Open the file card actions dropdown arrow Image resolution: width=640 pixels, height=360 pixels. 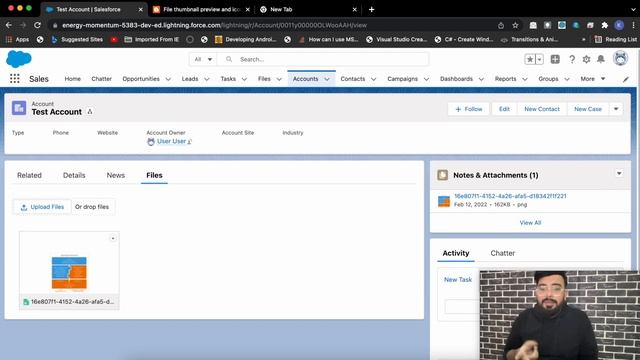pos(113,238)
